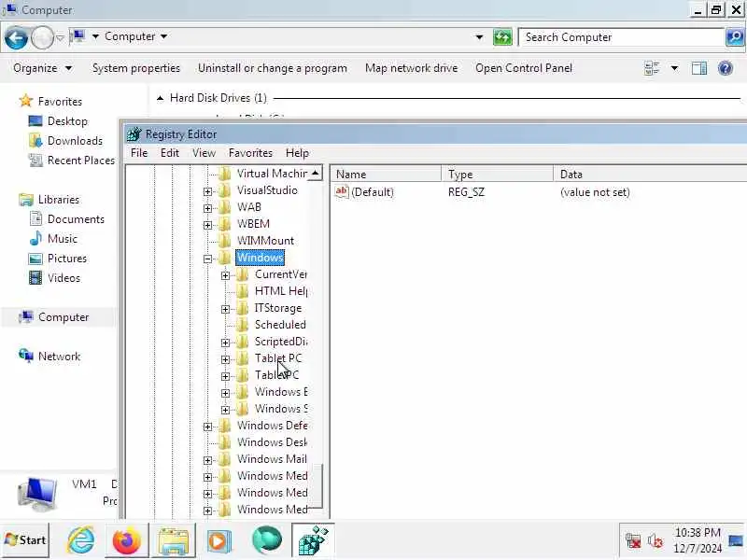Screen dimensions: 747x560
Task: Sort values by the Data column
Action: click(650, 174)
